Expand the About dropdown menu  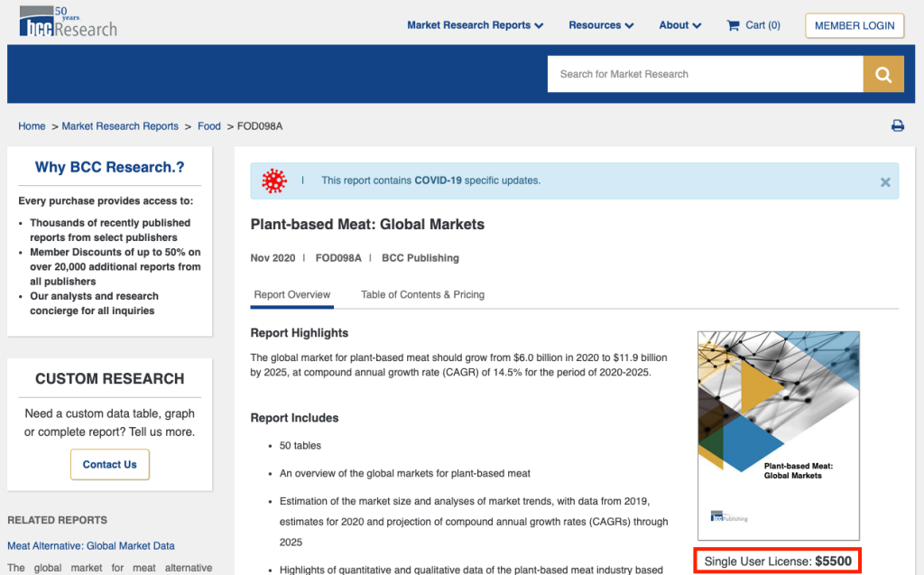click(x=680, y=25)
